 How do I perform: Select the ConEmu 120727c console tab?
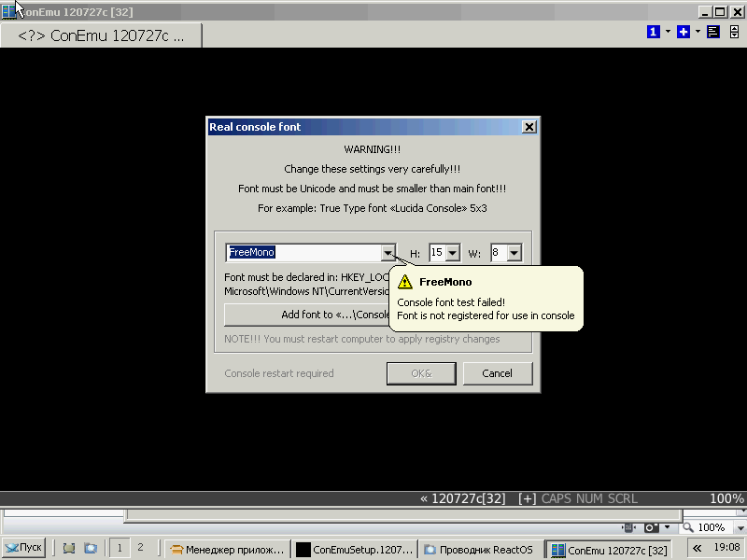point(101,35)
